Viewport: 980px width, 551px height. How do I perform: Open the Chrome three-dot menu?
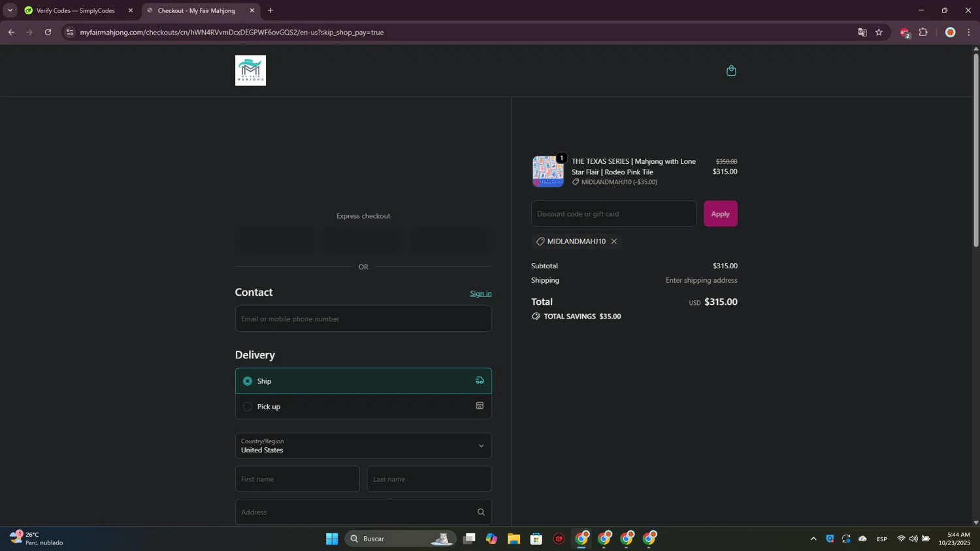969,32
